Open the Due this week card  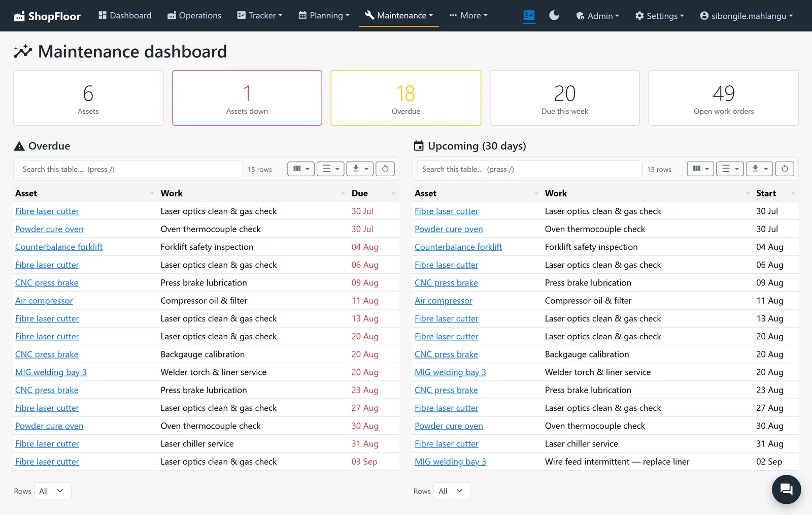pyautogui.click(x=565, y=98)
